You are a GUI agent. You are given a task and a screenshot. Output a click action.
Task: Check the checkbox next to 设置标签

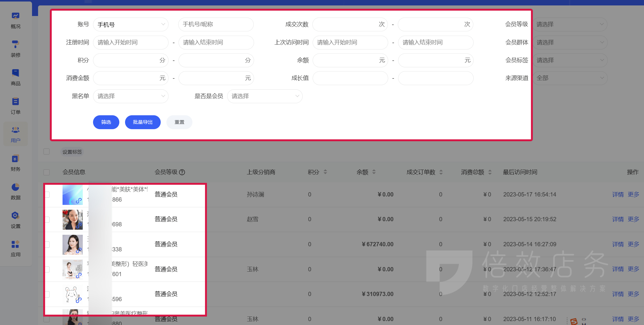[x=47, y=151]
